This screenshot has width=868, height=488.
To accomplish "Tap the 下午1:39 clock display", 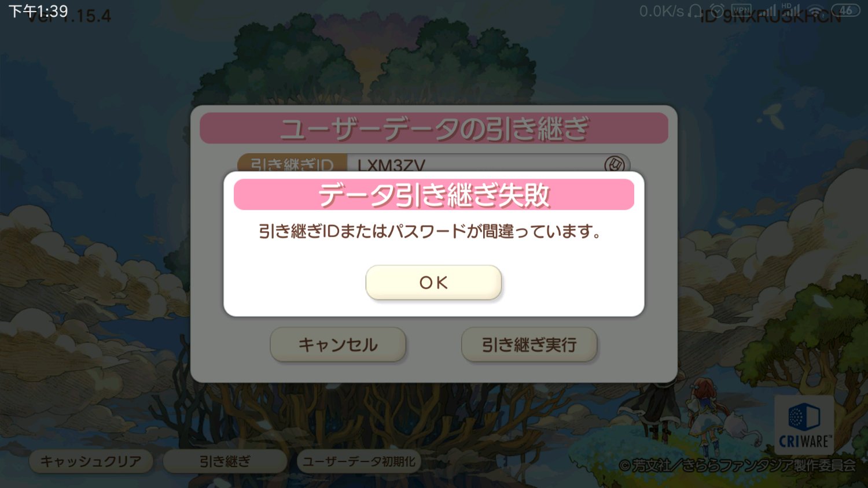I will pyautogui.click(x=38, y=10).
